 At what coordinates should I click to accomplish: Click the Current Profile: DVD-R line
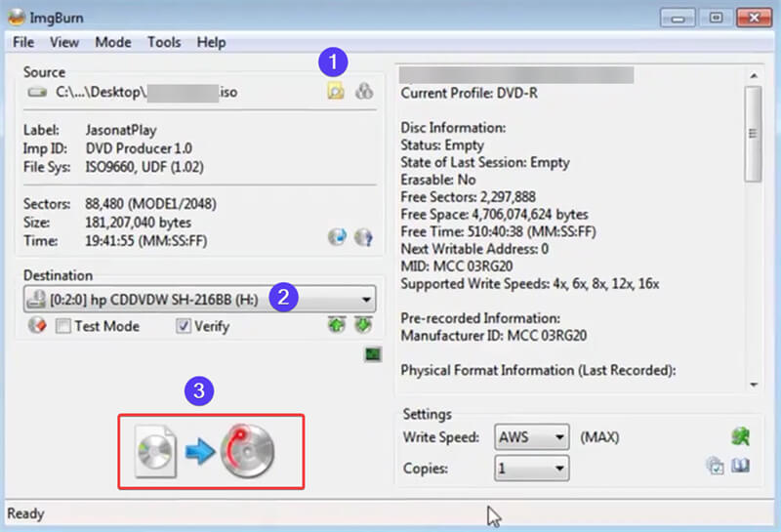[x=470, y=93]
